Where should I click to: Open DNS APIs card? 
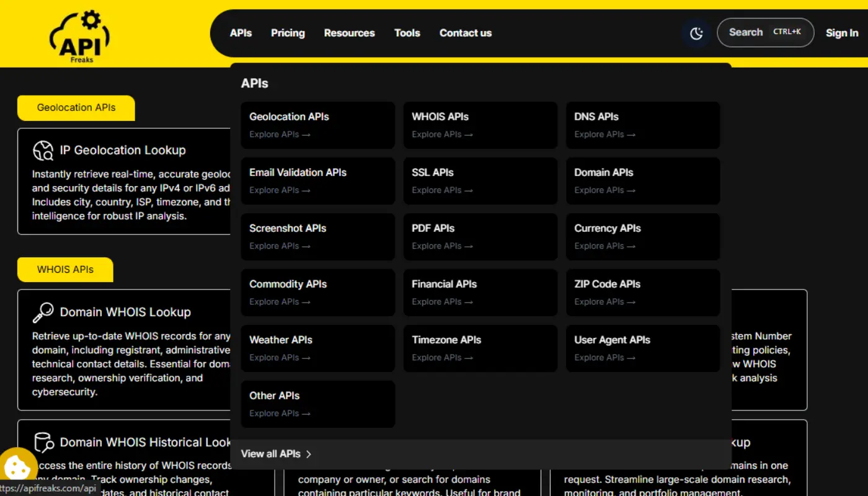point(643,125)
